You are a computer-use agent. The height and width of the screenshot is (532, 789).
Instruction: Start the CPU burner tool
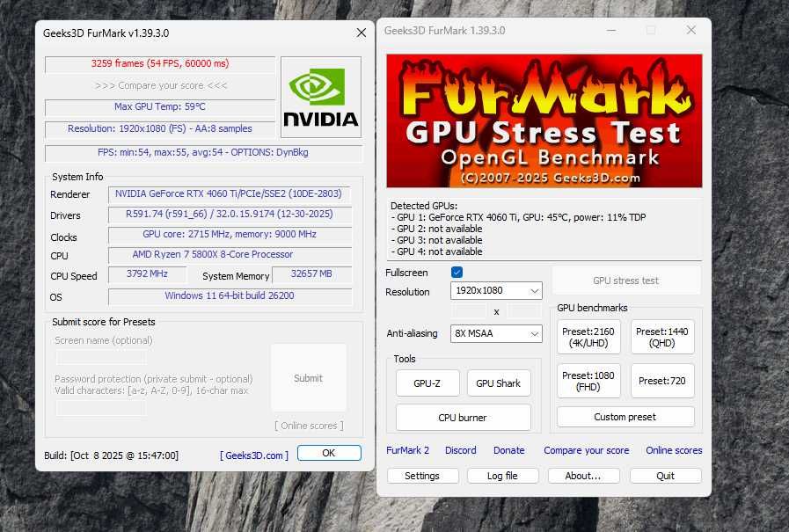pos(463,418)
